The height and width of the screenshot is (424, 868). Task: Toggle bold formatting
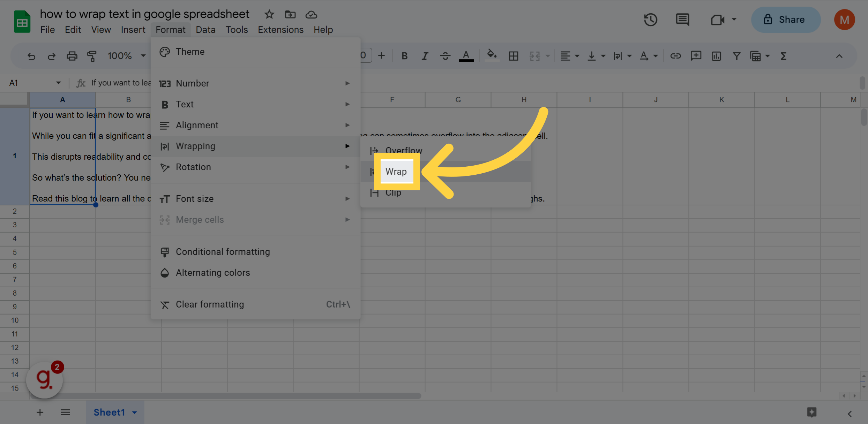tap(404, 56)
